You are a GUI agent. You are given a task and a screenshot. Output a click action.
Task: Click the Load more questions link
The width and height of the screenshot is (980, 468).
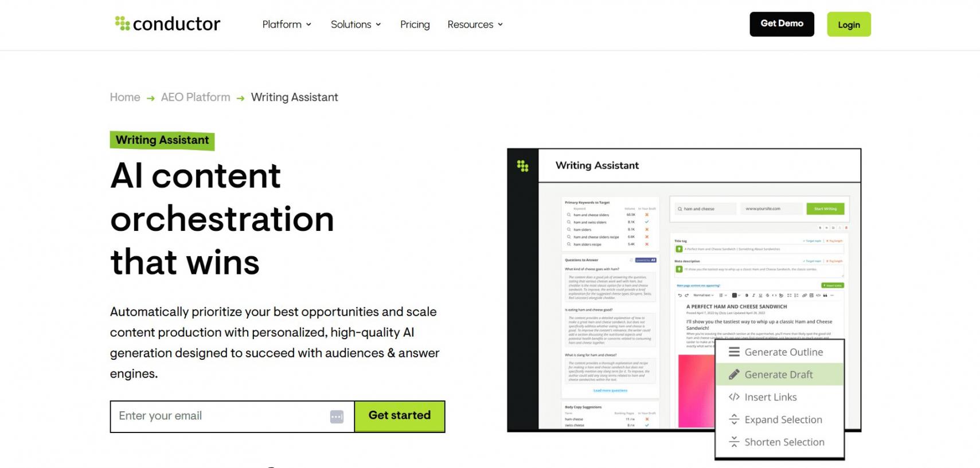pos(610,391)
